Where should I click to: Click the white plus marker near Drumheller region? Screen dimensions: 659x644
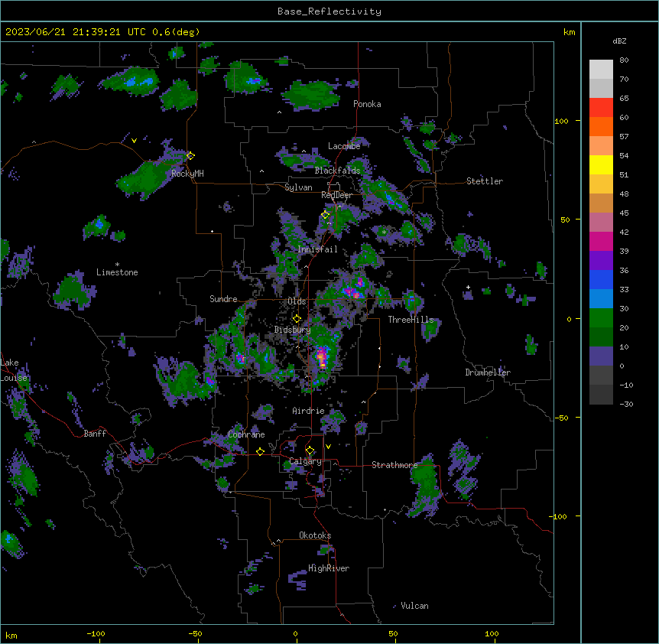click(468, 287)
